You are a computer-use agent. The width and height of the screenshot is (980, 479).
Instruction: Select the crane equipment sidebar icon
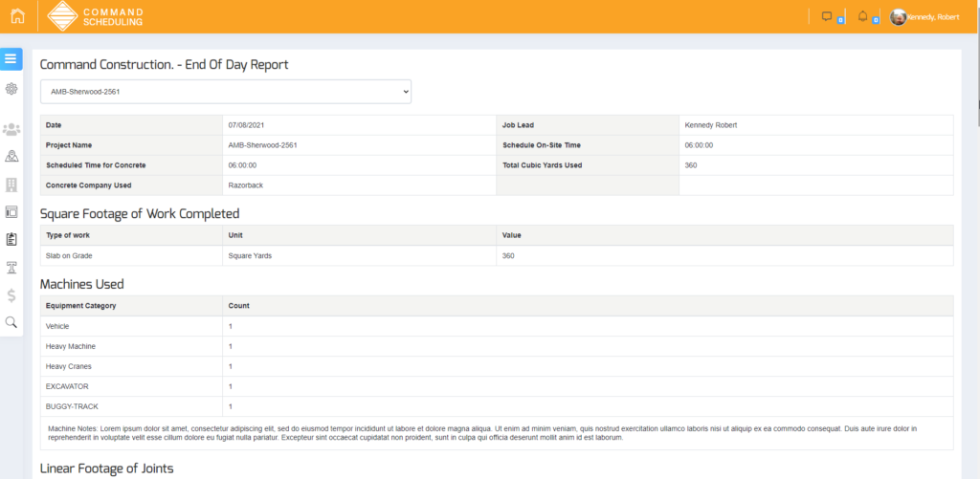coord(11,267)
